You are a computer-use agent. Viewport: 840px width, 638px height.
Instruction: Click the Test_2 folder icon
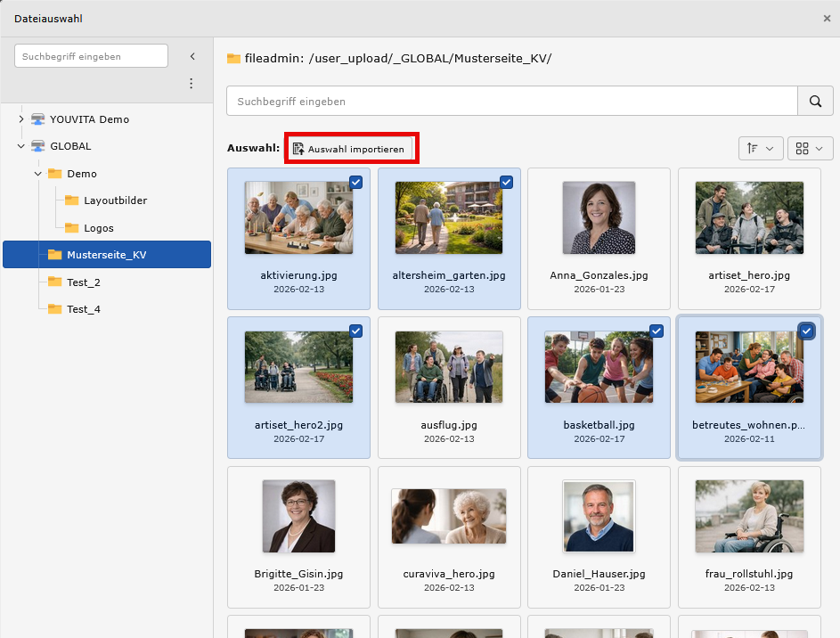click(54, 282)
